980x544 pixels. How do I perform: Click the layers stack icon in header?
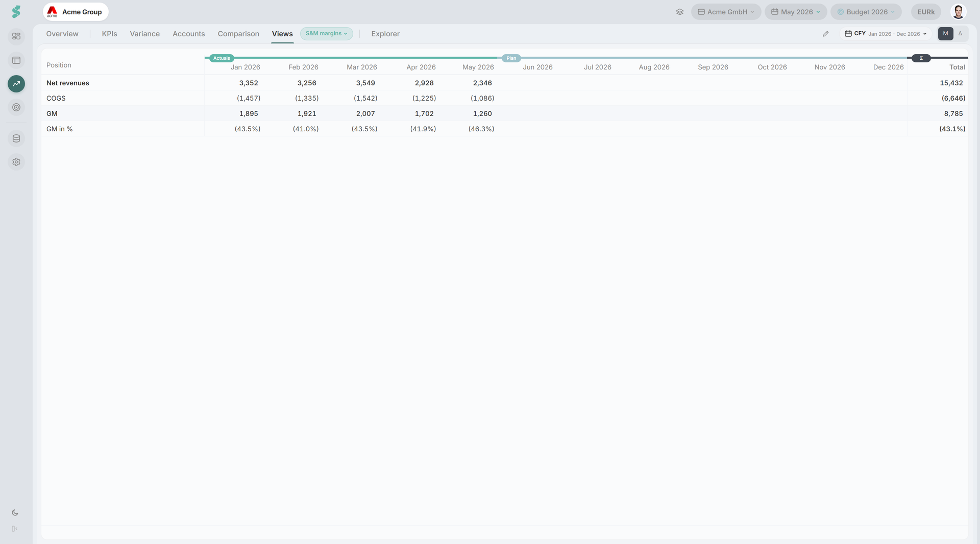[x=680, y=12]
